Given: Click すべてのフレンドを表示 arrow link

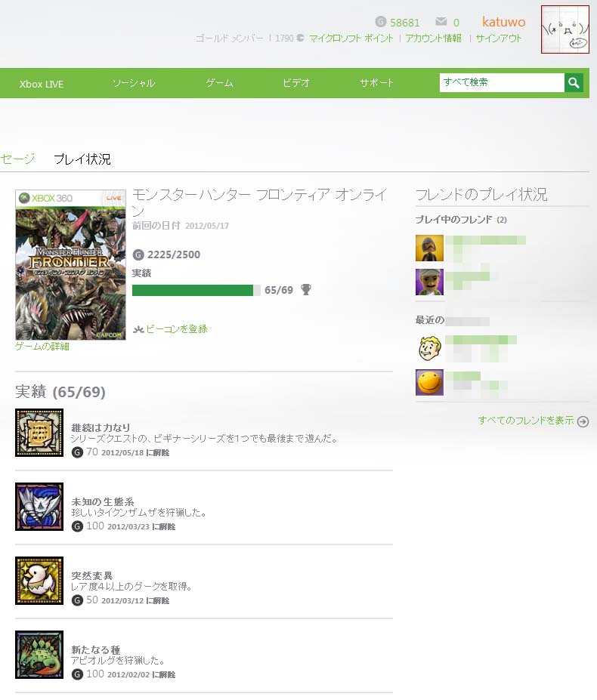Looking at the screenshot, I should point(533,421).
